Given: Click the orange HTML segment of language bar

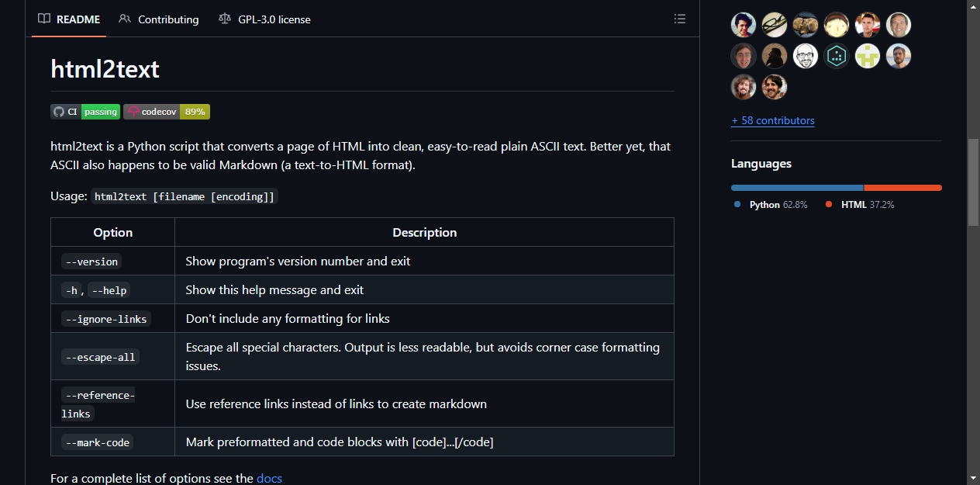Looking at the screenshot, I should pos(903,188).
